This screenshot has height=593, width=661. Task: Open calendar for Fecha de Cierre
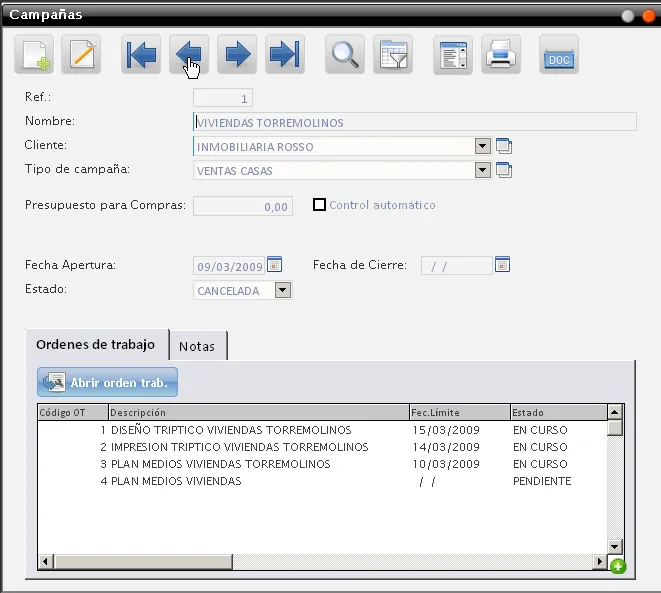[x=502, y=265]
